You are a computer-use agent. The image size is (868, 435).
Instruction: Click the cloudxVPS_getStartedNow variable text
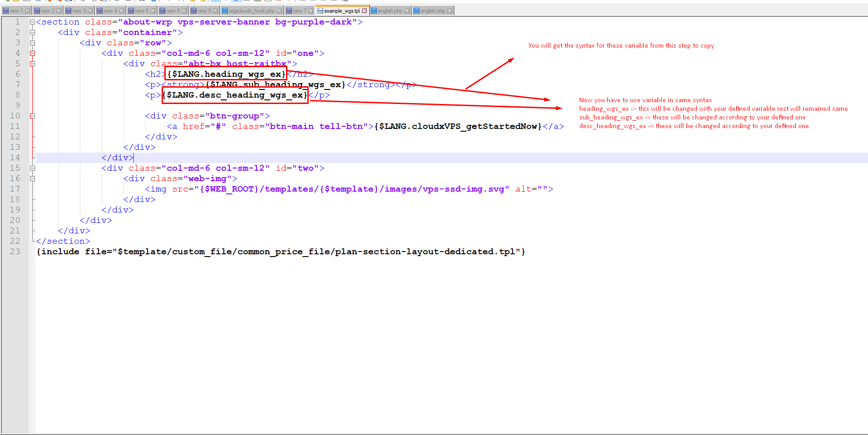click(459, 126)
